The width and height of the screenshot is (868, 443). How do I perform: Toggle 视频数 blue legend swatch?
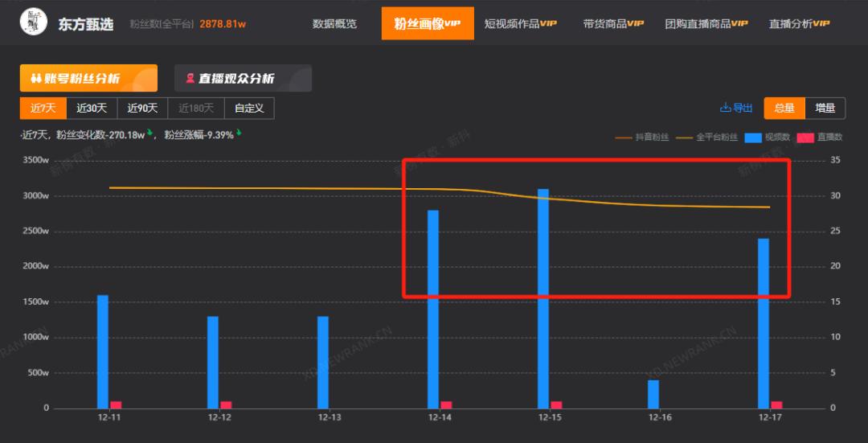pyautogui.click(x=753, y=137)
